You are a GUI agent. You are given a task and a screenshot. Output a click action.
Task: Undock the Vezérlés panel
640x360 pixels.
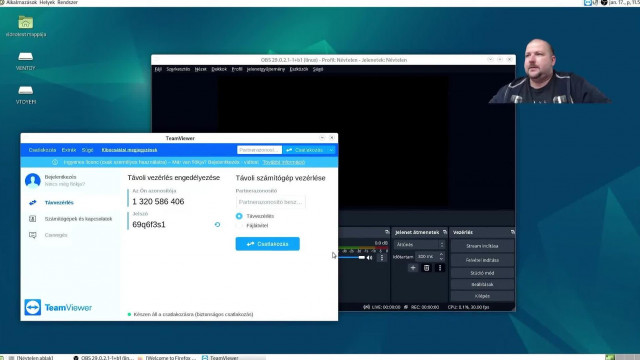click(x=513, y=232)
